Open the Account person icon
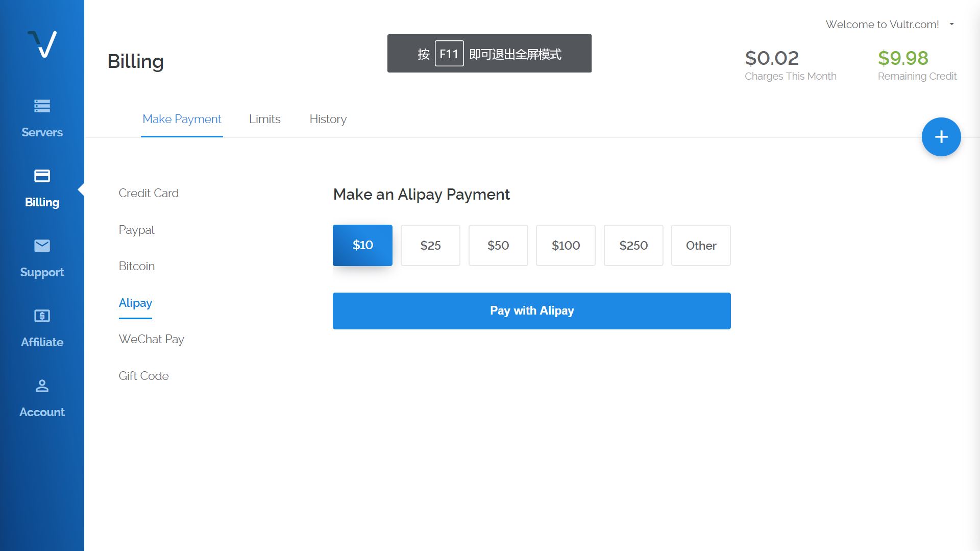Screen dimensions: 980x551 pyautogui.click(x=42, y=386)
